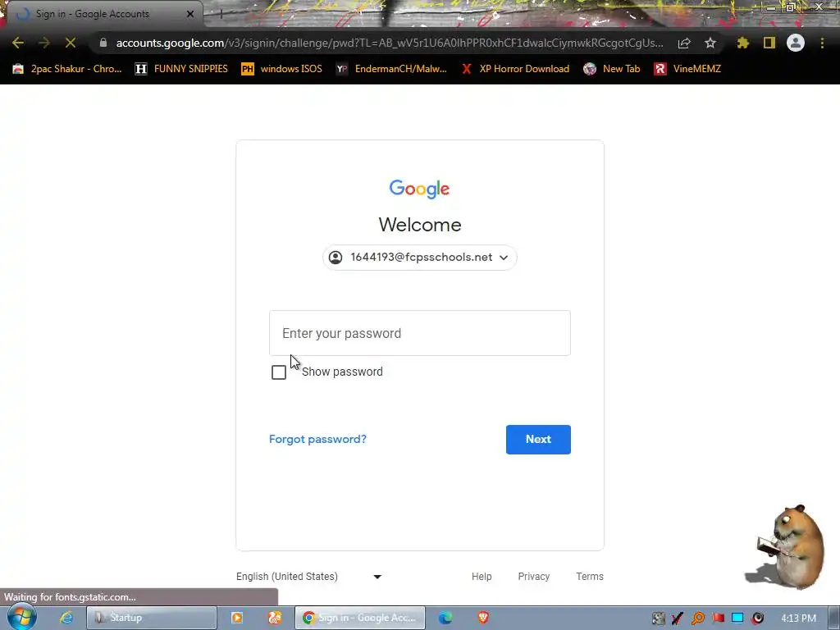
Task: Open a new tab with the plus button
Action: (221, 15)
